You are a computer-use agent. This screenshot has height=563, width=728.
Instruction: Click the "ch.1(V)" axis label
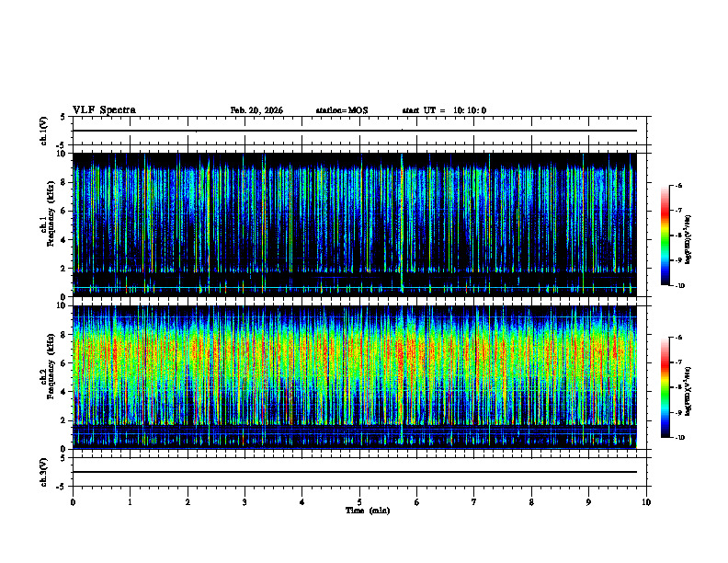(x=43, y=131)
